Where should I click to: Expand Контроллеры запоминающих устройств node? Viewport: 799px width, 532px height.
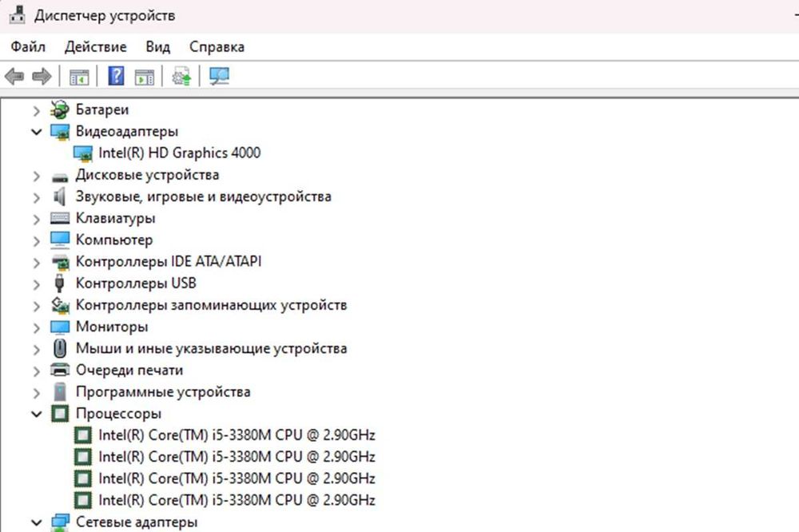[36, 306]
